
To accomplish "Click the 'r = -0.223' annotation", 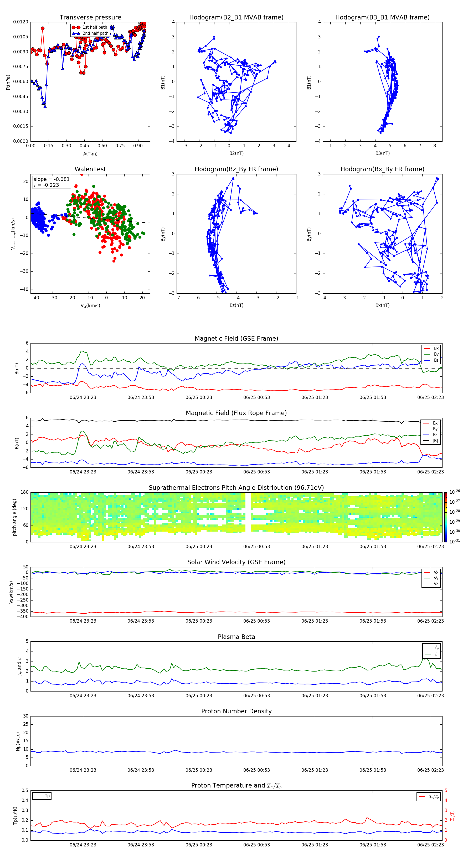I will [x=47, y=185].
